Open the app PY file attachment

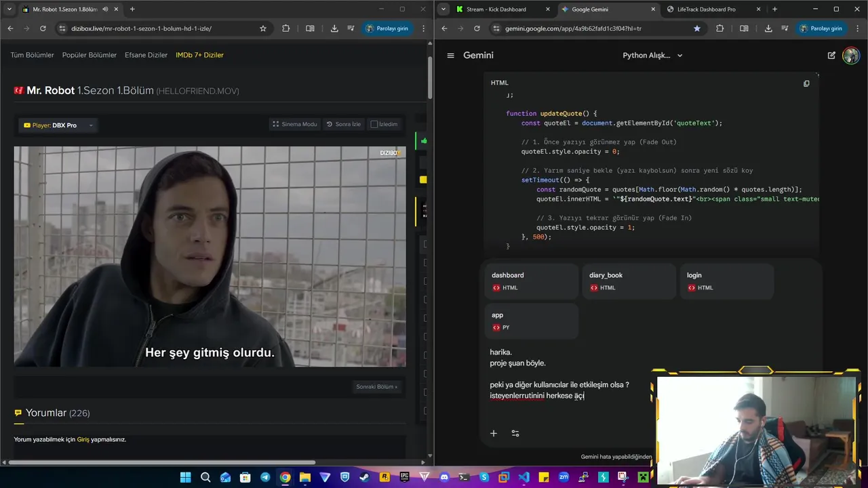click(532, 321)
